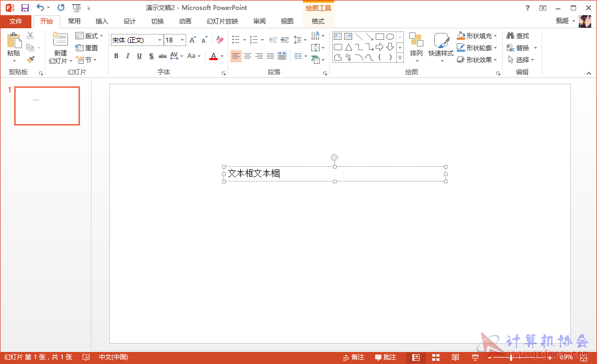Insert a rectangle from the shapes gallery

tap(379, 37)
